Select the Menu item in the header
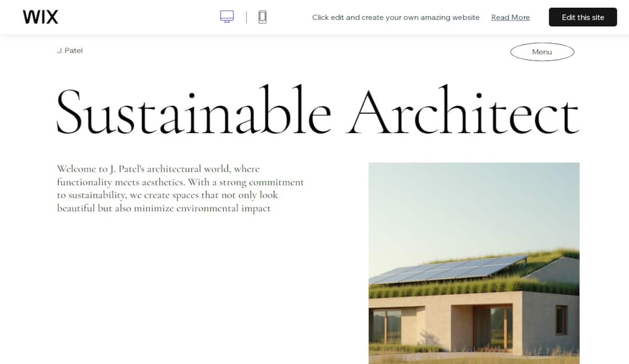Image resolution: width=629 pixels, height=364 pixels. (x=542, y=52)
